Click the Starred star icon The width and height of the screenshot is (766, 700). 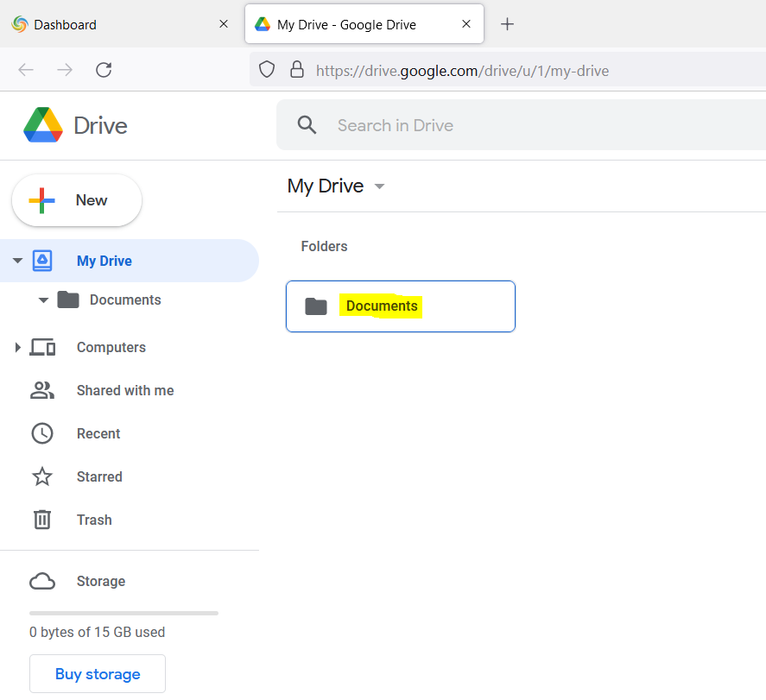[42, 477]
